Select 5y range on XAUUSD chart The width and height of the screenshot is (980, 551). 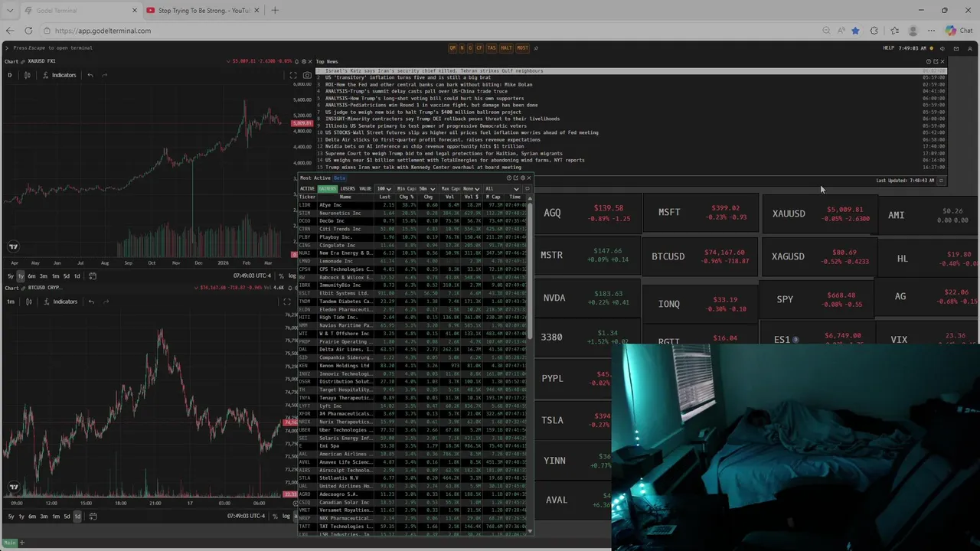10,275
